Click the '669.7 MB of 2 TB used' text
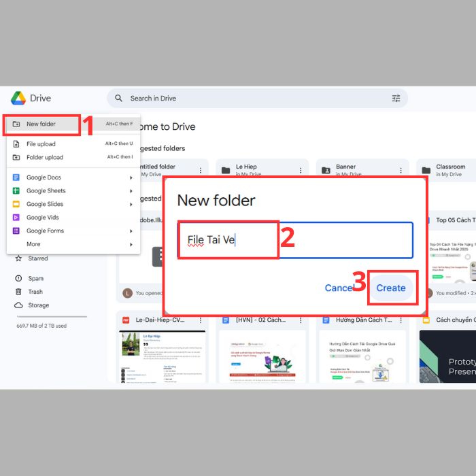This screenshot has width=476, height=476. pyautogui.click(x=41, y=326)
